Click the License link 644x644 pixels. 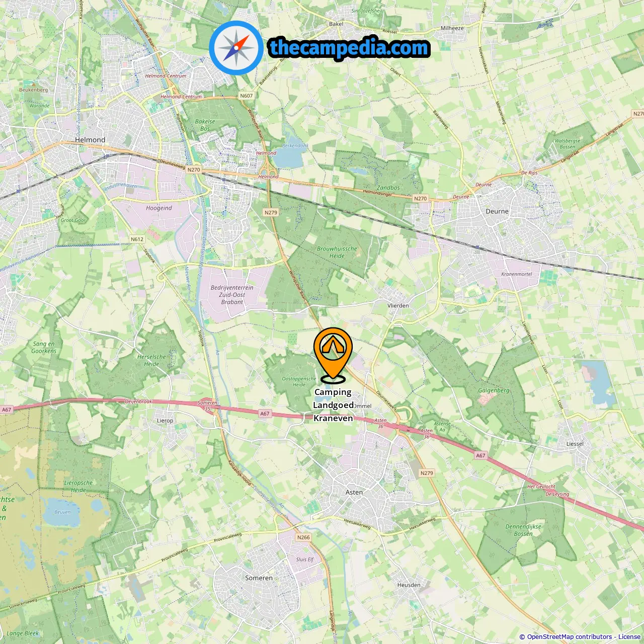point(630,637)
